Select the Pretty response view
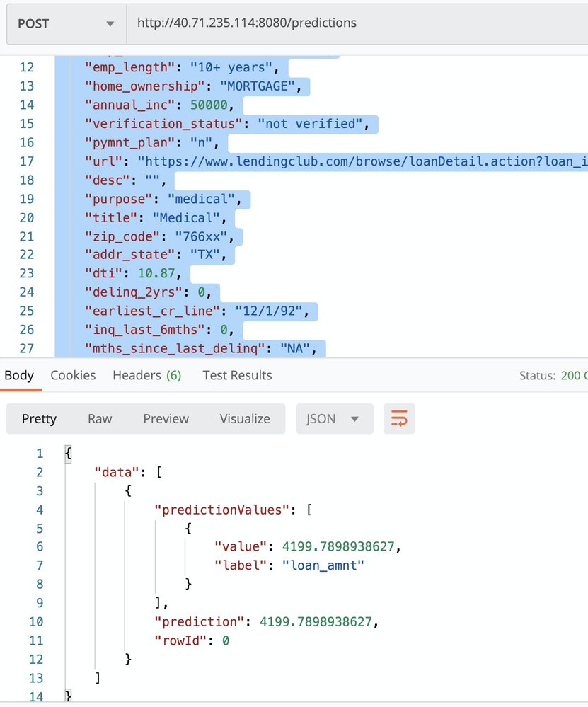This screenshot has height=707, width=588. tap(39, 419)
